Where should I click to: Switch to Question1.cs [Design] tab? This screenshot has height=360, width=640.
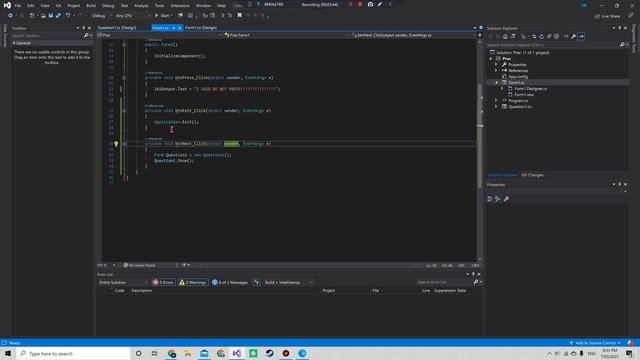117,28
